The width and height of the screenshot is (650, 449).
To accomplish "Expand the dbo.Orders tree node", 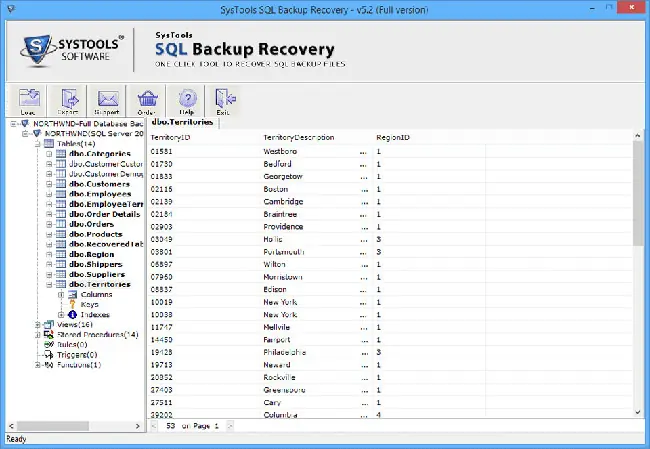I will pyautogui.click(x=49, y=224).
